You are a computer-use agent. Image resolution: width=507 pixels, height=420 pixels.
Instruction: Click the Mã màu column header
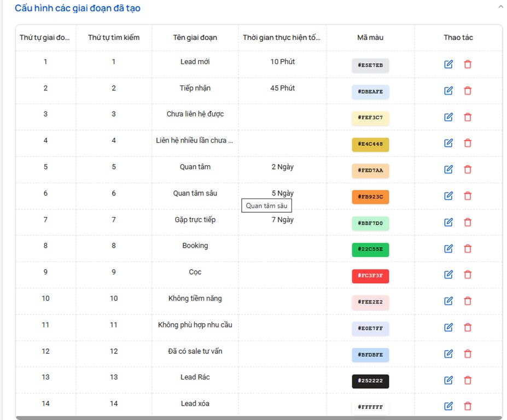370,38
